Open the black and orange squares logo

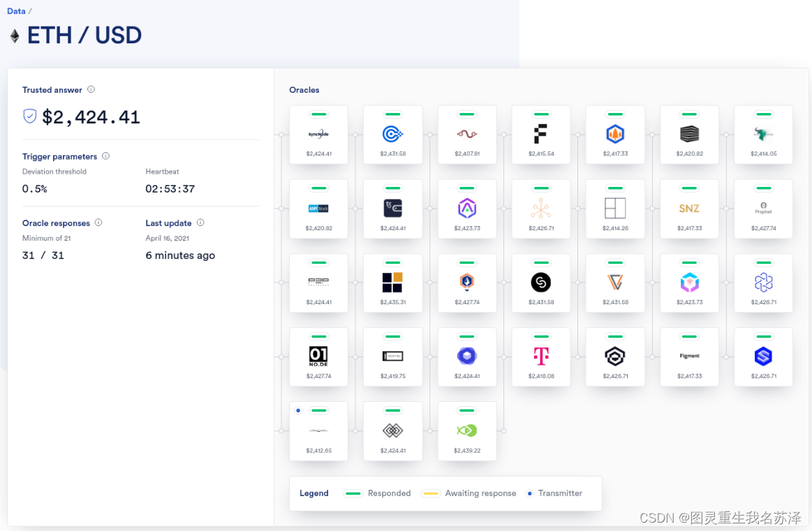click(392, 282)
